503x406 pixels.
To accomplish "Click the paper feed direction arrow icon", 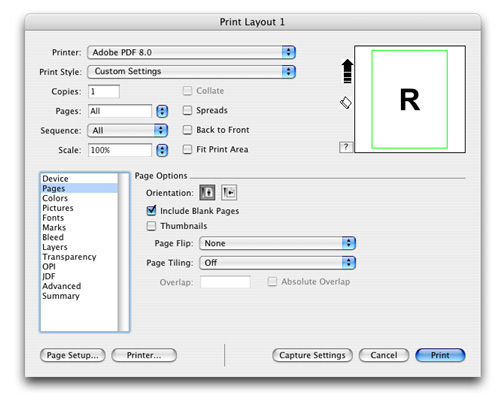I will coord(347,71).
